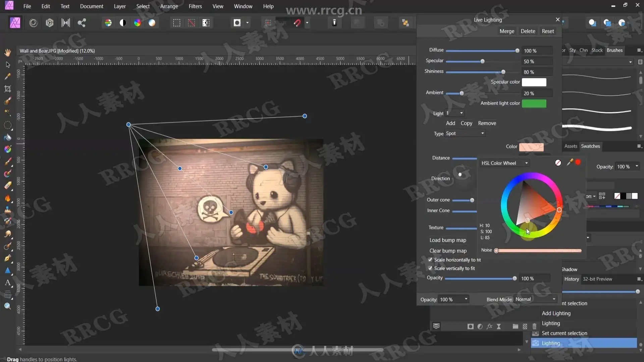Select the Artistic Text tool

click(x=7, y=282)
